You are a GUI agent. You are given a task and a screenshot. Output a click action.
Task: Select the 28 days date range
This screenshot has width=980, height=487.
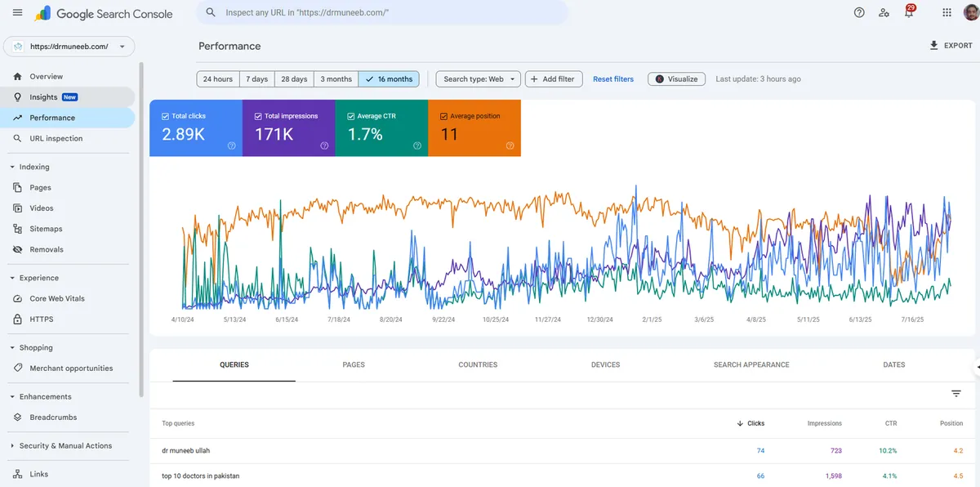click(x=294, y=79)
